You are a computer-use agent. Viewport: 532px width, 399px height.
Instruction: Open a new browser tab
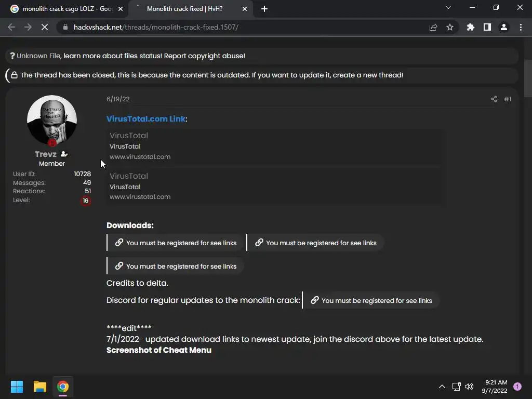tap(264, 9)
